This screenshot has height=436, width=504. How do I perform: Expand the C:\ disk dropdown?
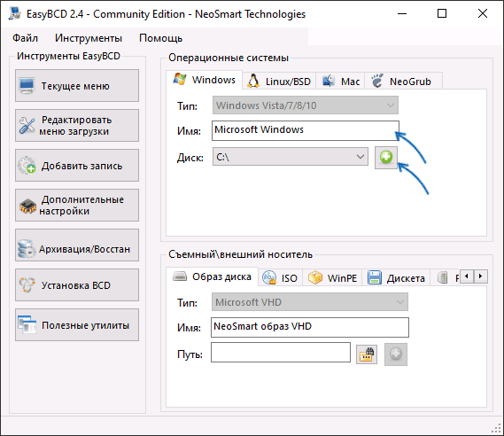[291, 157]
